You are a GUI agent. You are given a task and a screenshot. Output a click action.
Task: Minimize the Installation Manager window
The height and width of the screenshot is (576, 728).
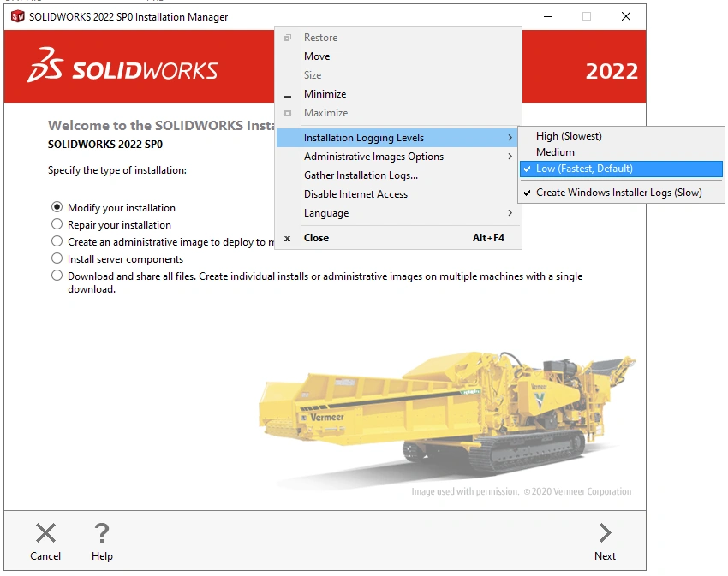tap(548, 17)
